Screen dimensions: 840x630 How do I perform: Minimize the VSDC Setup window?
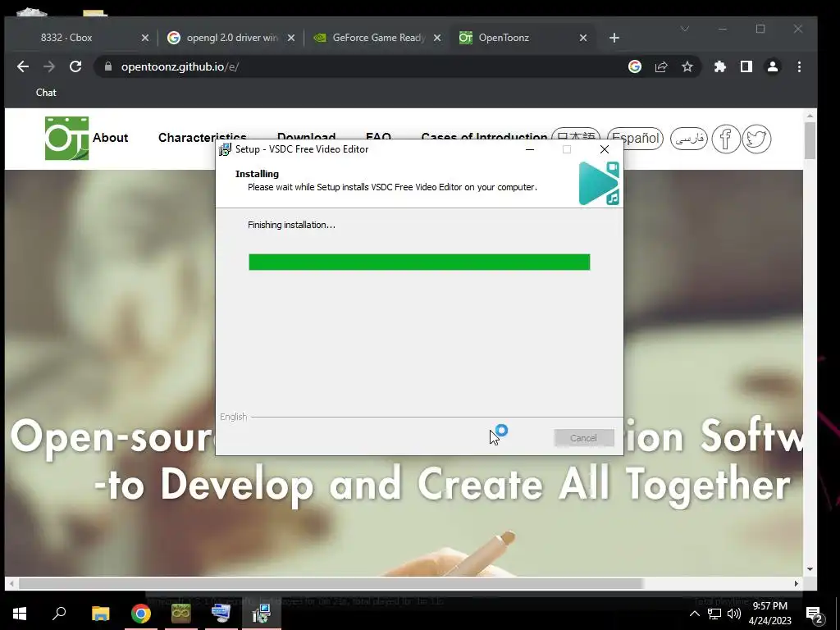[530, 149]
